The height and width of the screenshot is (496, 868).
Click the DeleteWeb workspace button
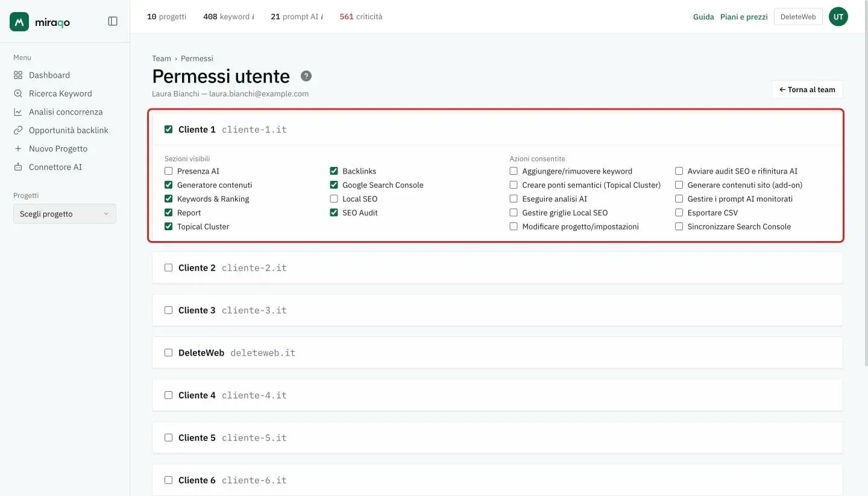798,17
